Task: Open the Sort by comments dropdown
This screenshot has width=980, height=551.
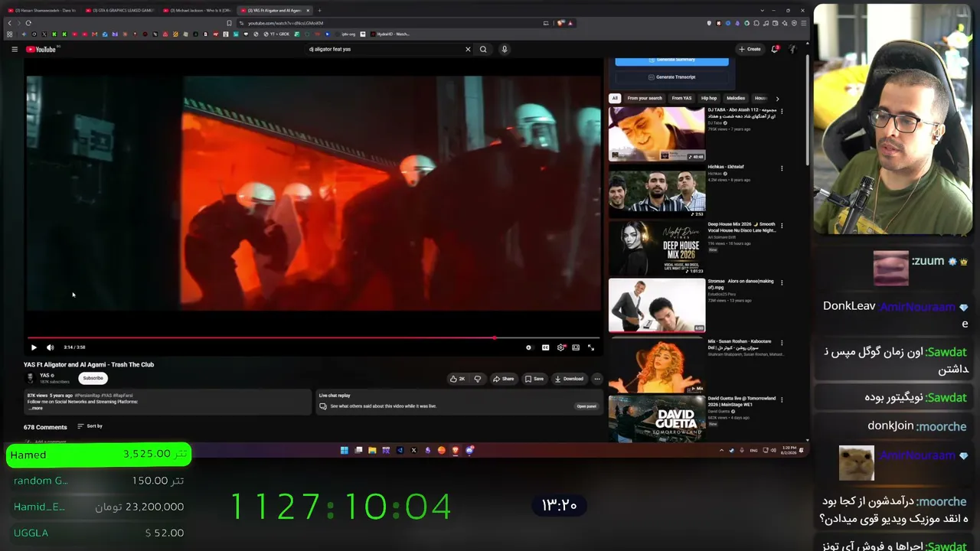Action: tap(90, 426)
